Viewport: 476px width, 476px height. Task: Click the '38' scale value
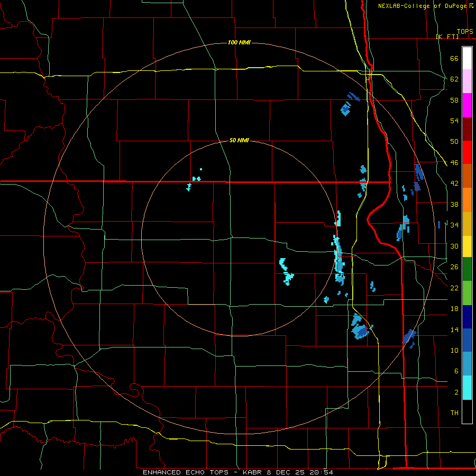454,204
